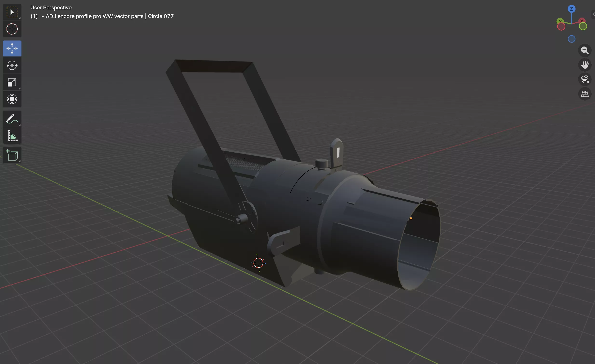Viewport: 595px width, 364px height.
Task: Toggle the camera view button
Action: (585, 79)
